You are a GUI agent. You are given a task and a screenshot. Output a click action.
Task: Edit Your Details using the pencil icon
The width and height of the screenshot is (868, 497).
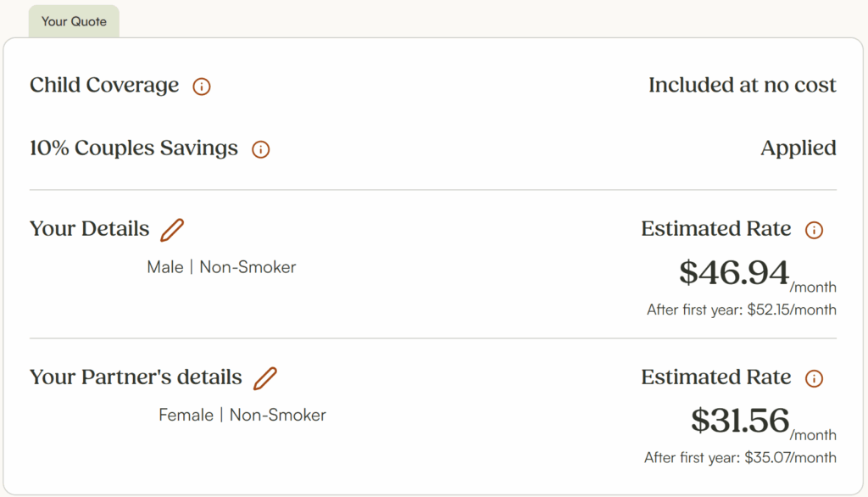click(x=172, y=230)
